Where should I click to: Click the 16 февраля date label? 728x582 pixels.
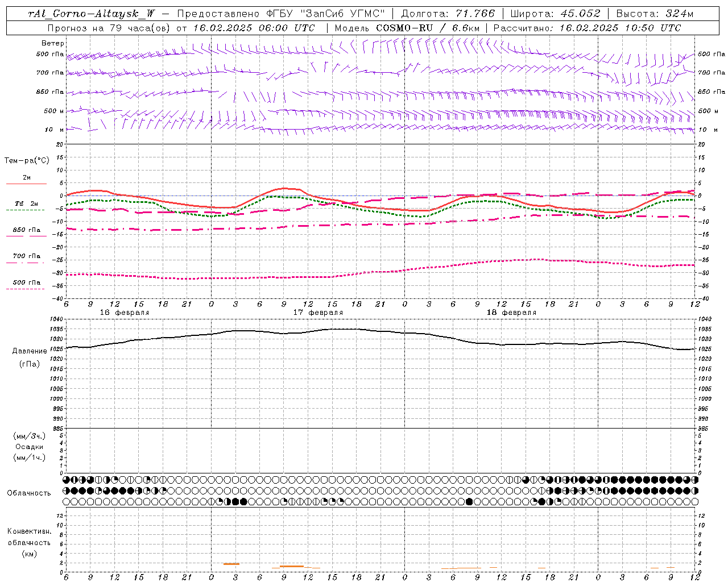[x=125, y=313]
